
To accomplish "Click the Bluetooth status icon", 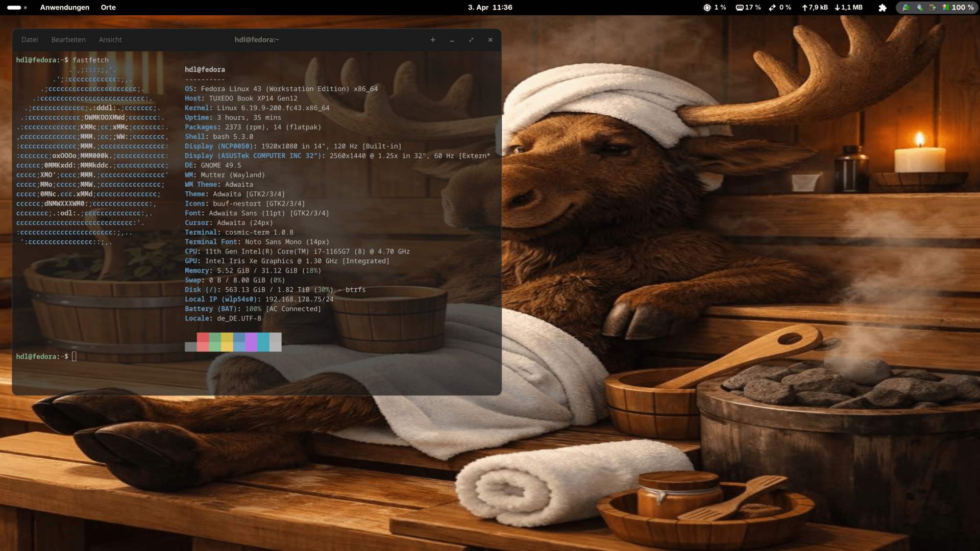I will tap(920, 7).
